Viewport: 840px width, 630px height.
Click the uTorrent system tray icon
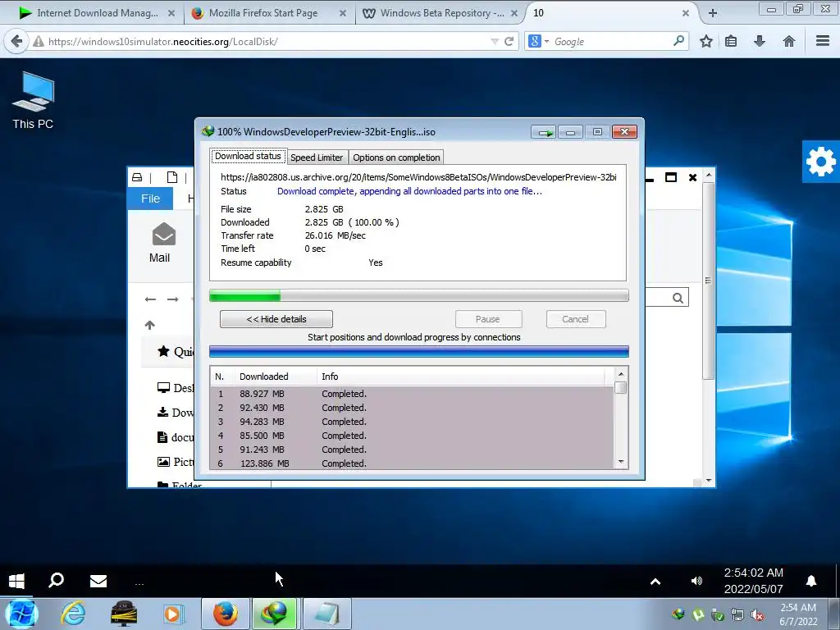pos(698,614)
